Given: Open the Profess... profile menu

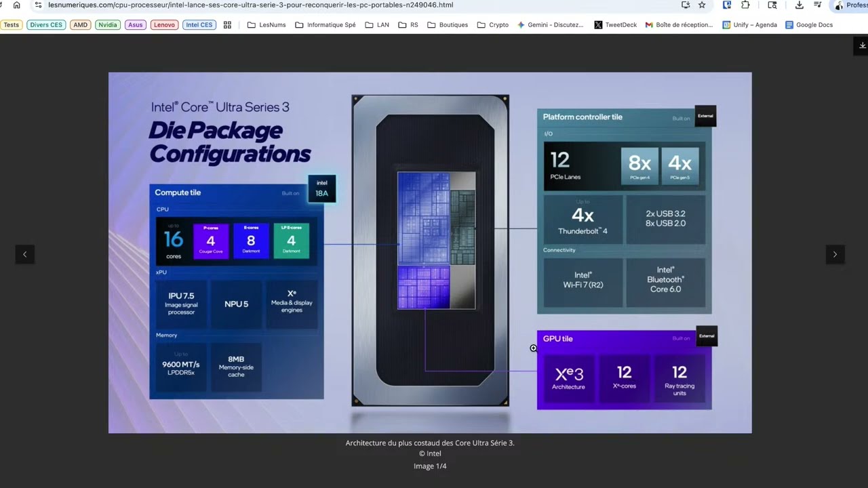Looking at the screenshot, I should 850,5.
